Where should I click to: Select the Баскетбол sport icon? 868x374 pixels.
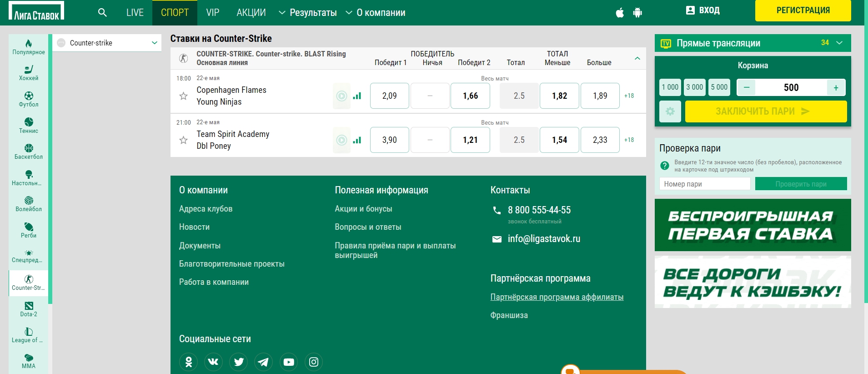pyautogui.click(x=29, y=152)
